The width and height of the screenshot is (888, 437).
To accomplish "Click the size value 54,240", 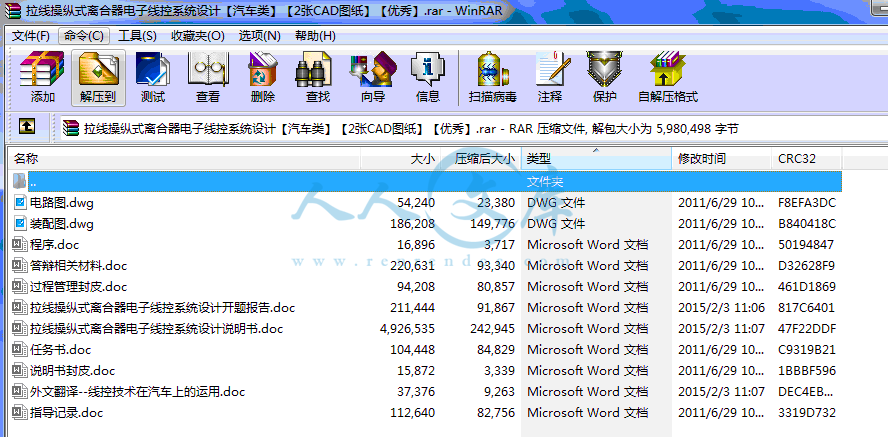I will 416,203.
